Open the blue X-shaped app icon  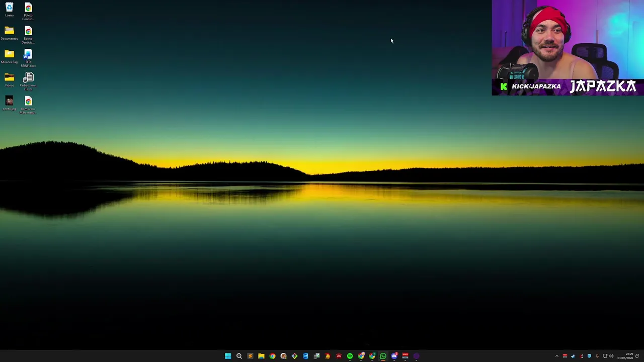click(x=305, y=356)
